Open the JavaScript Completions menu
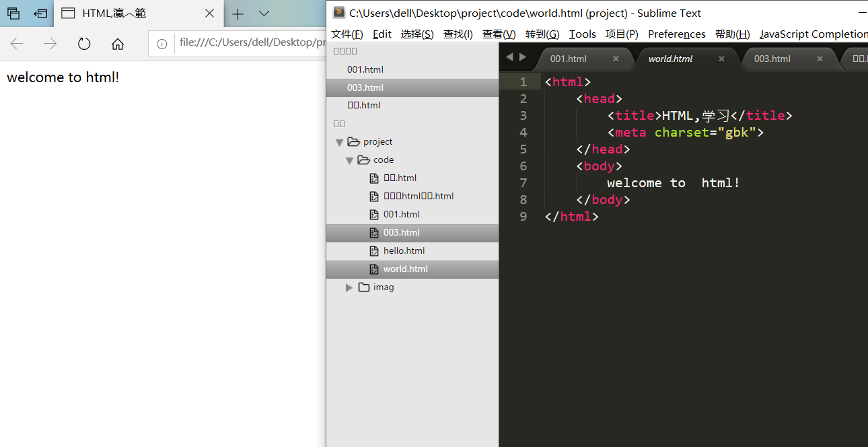The height and width of the screenshot is (447, 868). tap(813, 34)
